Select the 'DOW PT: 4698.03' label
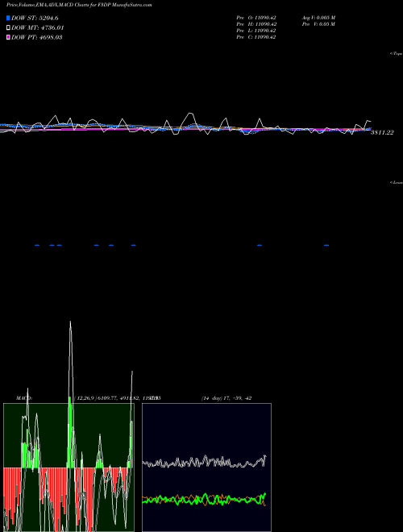Screen dimensions: 403x532 [36, 37]
